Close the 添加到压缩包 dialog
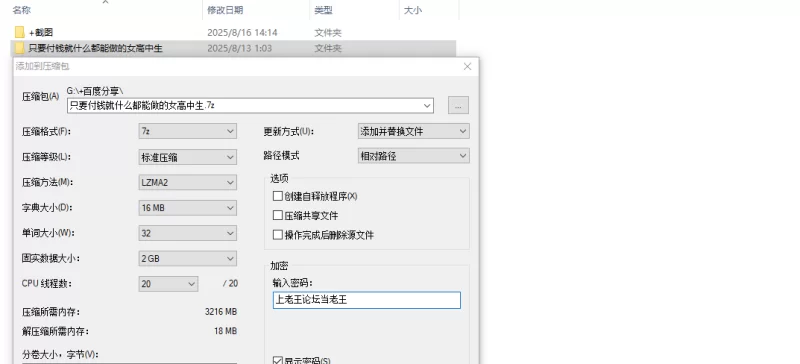Viewport: 800px width, 364px height. 467,66
